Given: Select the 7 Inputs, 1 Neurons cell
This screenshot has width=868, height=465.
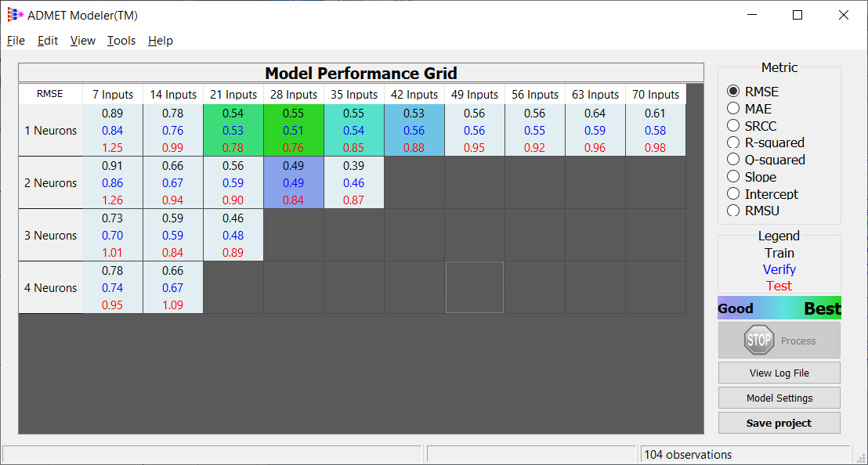Looking at the screenshot, I should (112, 131).
